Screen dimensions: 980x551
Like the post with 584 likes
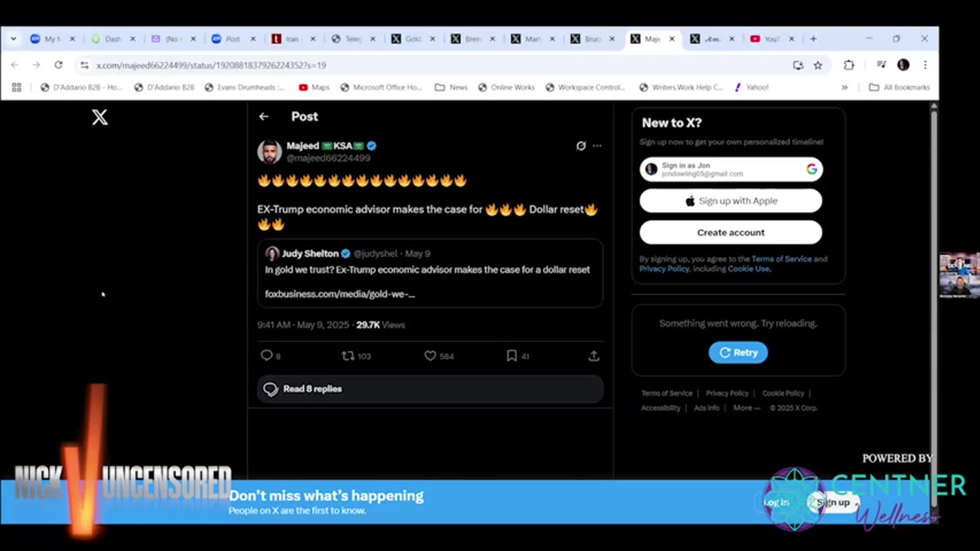(x=430, y=355)
